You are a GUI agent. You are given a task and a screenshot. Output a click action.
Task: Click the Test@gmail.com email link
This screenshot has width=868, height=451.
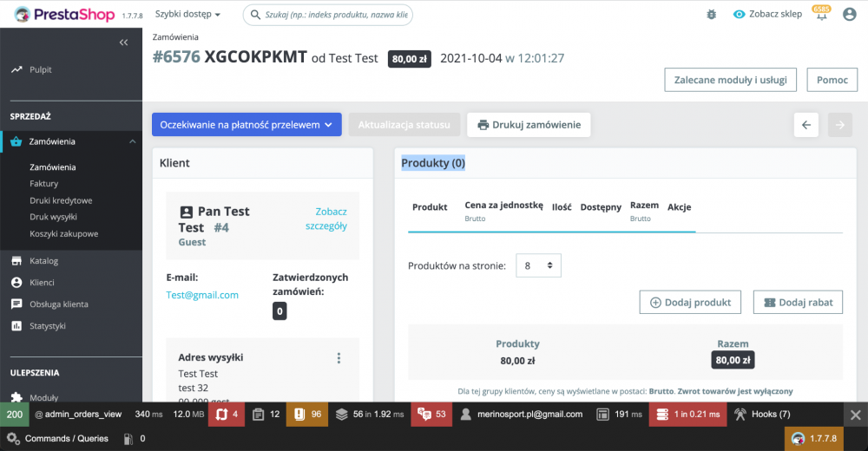202,295
